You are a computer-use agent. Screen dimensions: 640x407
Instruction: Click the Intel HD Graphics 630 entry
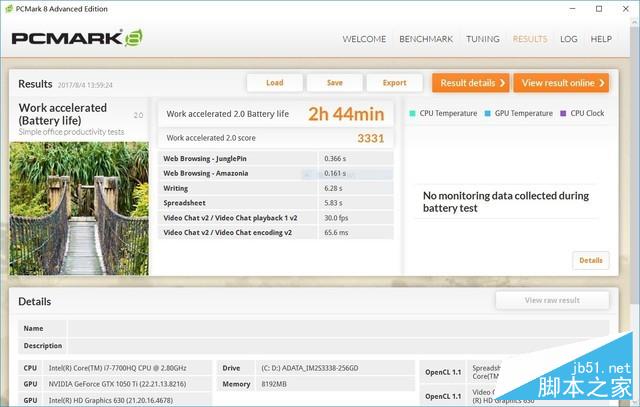[x=111, y=400]
